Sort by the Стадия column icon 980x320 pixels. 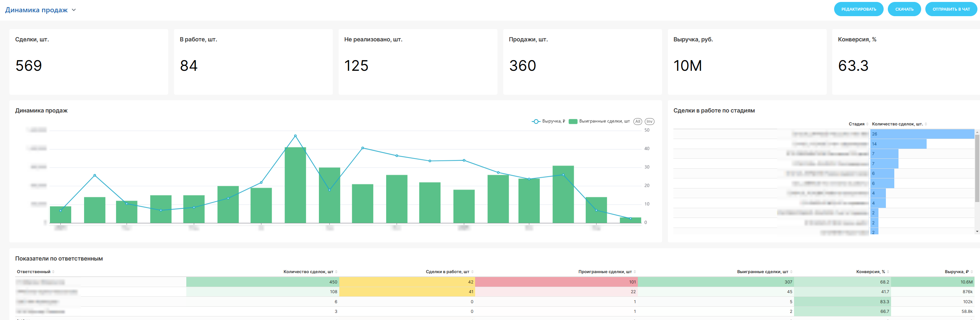[x=867, y=124]
